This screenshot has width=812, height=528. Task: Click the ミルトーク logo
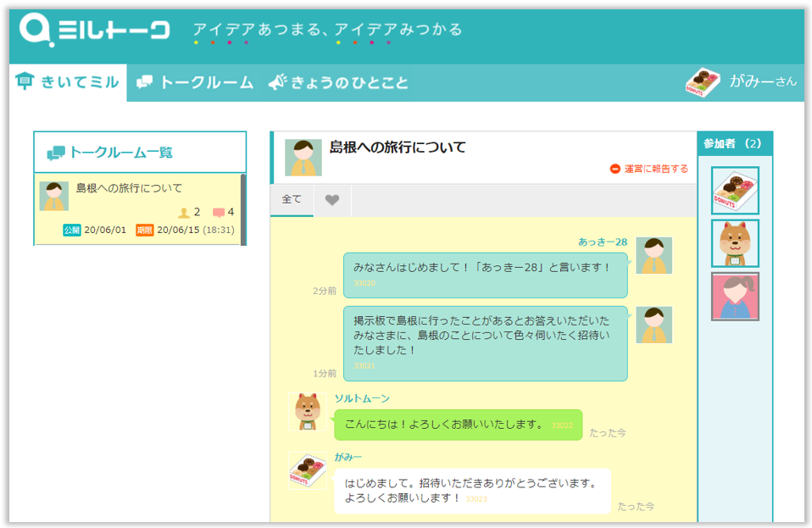pos(95,31)
